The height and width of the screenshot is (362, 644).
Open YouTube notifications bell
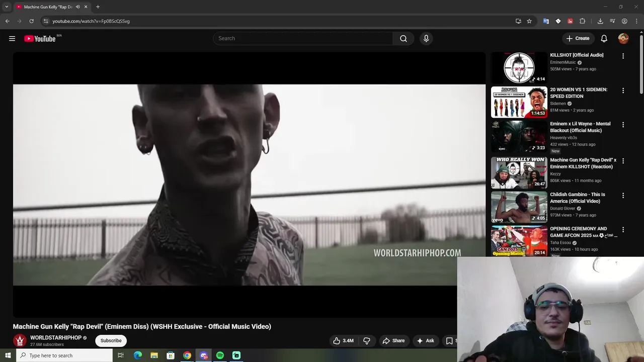(604, 39)
